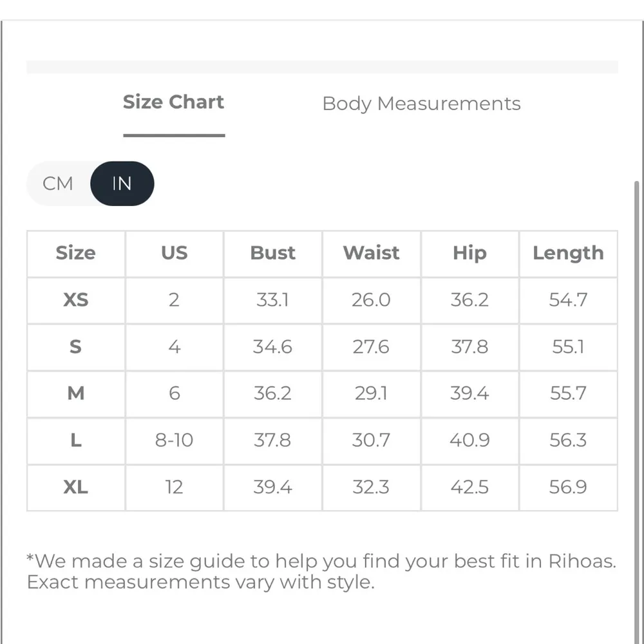644x644 pixels.
Task: Click the XS waist value 26.0
Action: tap(371, 300)
